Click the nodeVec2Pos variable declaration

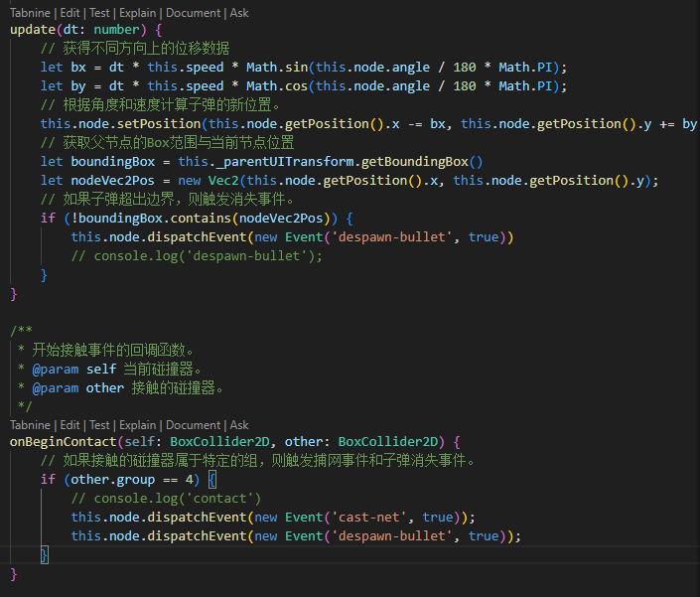(112, 181)
